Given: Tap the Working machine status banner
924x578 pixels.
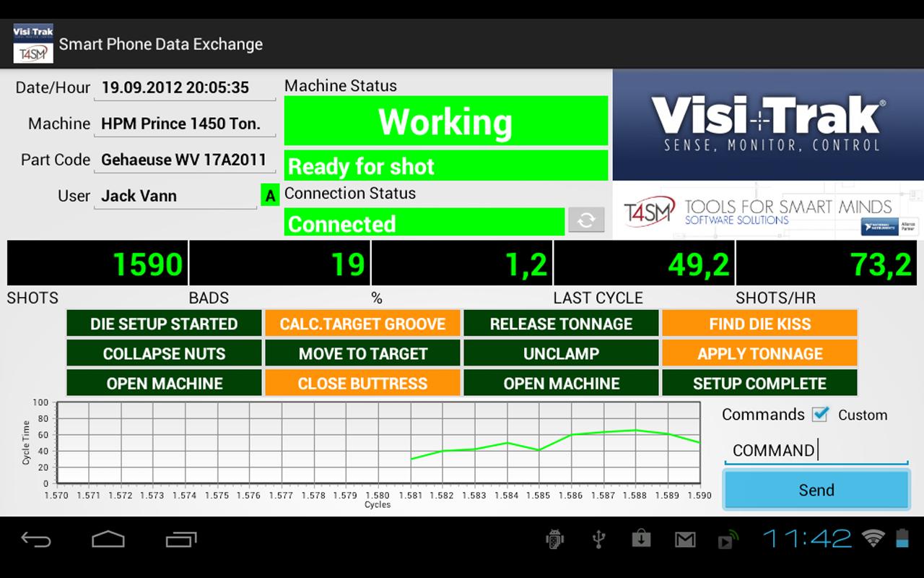Looking at the screenshot, I should pyautogui.click(x=446, y=121).
